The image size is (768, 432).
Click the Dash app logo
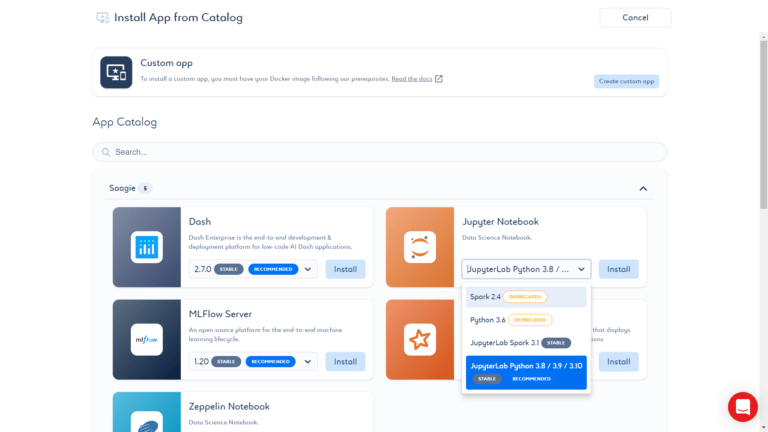pos(146,247)
